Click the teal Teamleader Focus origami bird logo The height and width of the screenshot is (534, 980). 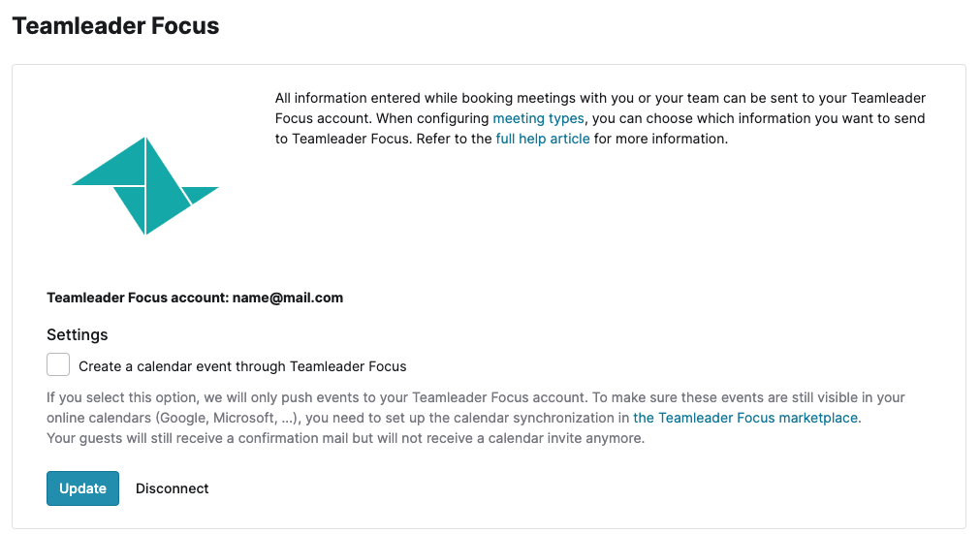[145, 186]
